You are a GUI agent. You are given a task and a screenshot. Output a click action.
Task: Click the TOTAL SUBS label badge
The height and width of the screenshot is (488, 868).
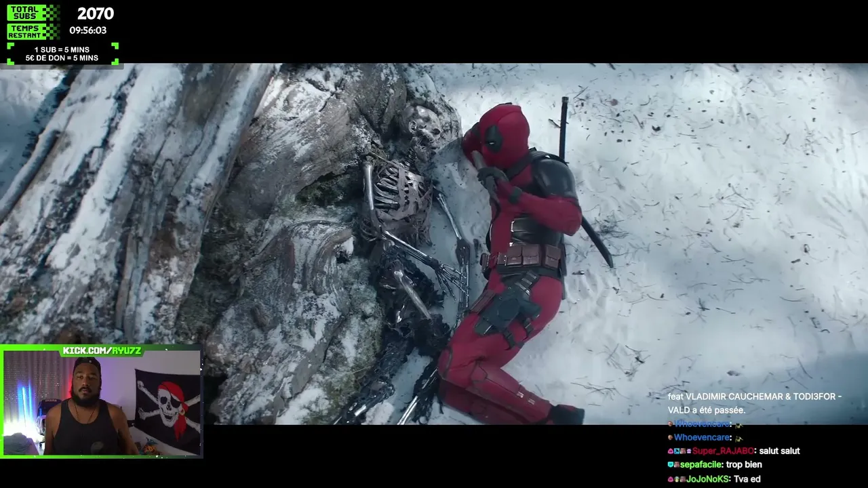33,13
